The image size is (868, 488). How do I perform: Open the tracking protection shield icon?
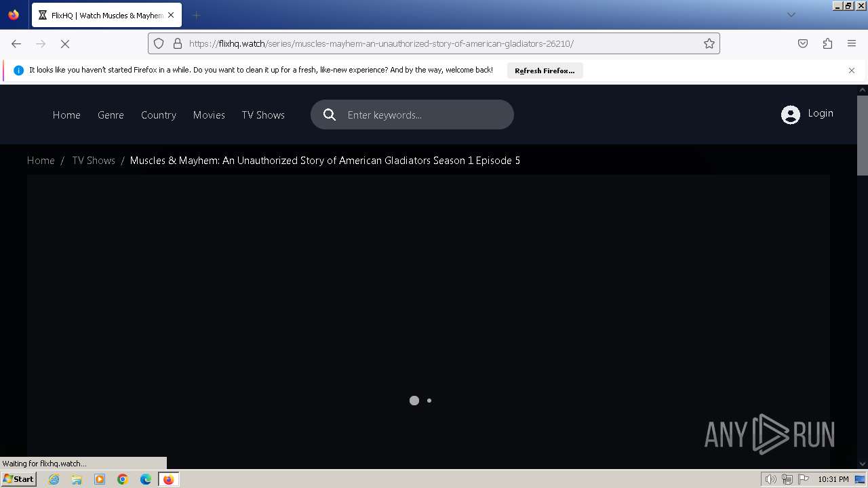159,43
